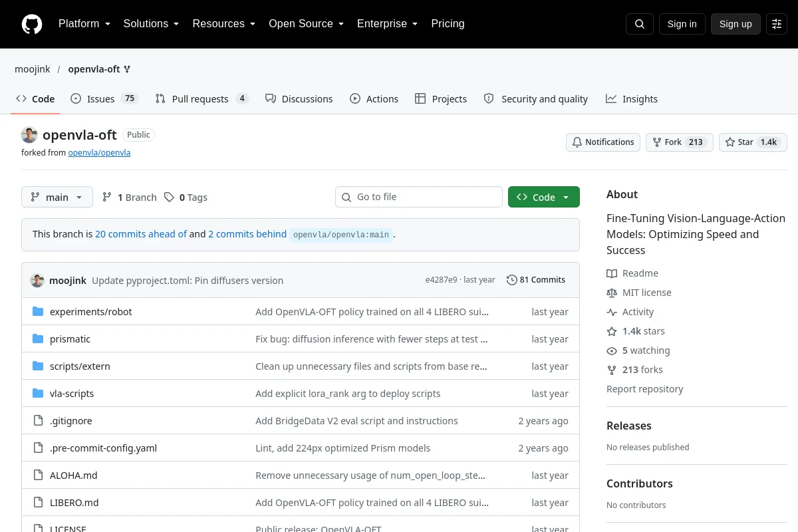
Task: Expand the Resources menu
Action: [224, 24]
